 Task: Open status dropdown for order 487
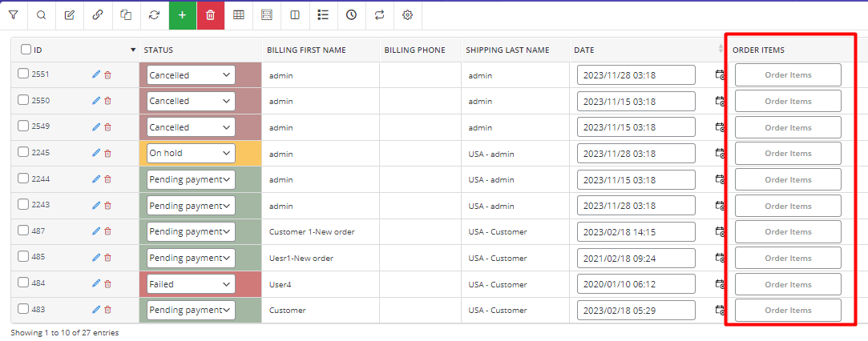(x=191, y=231)
